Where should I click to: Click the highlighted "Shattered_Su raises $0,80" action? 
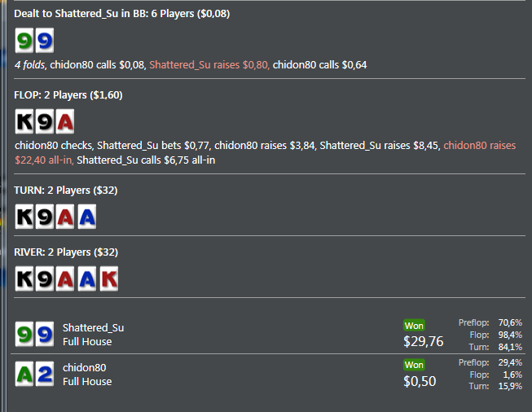coord(209,64)
